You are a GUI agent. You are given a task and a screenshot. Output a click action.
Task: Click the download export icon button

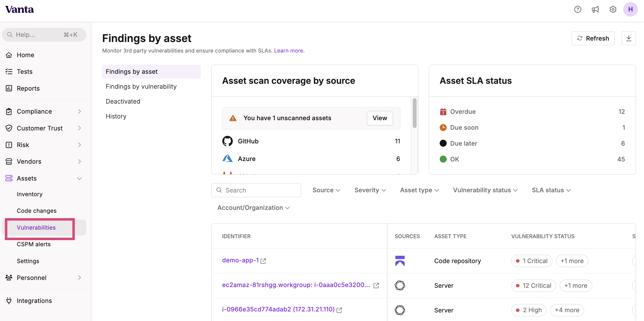point(629,38)
